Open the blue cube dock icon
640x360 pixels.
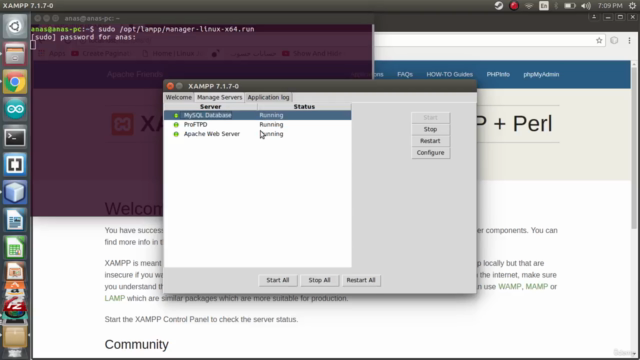[15, 192]
